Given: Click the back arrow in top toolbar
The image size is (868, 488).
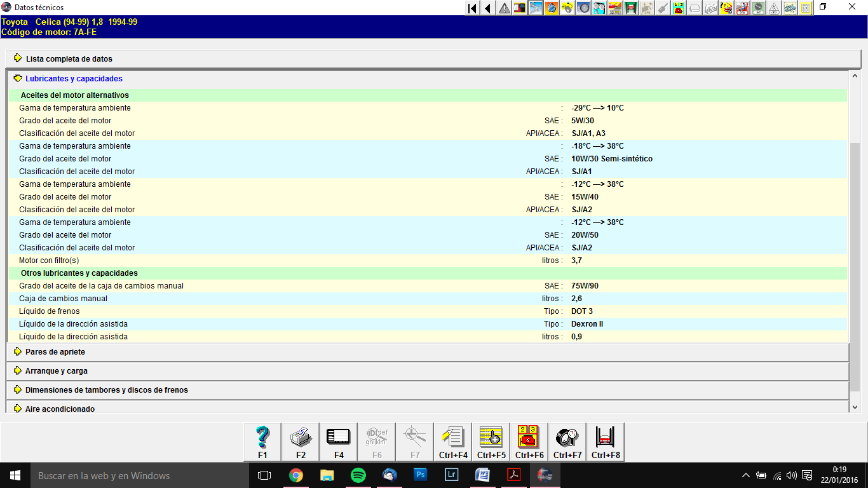Looking at the screenshot, I should point(488,8).
